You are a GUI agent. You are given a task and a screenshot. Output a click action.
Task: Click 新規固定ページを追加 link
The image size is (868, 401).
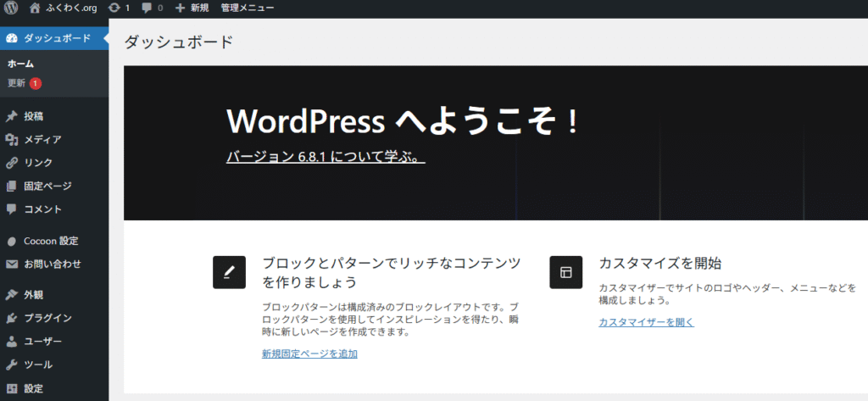click(x=309, y=354)
